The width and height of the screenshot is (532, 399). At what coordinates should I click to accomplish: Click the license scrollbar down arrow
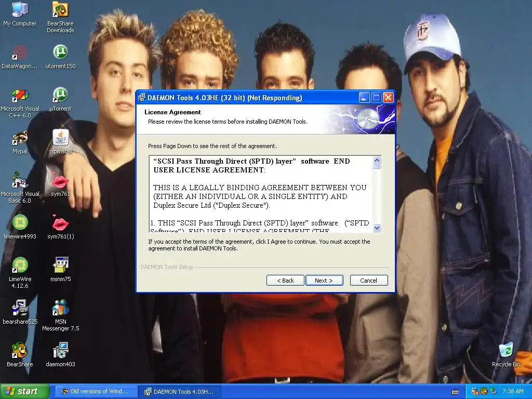377,228
